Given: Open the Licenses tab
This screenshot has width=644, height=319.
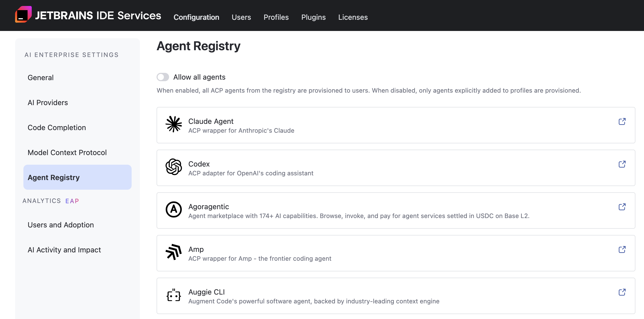Looking at the screenshot, I should point(353,17).
